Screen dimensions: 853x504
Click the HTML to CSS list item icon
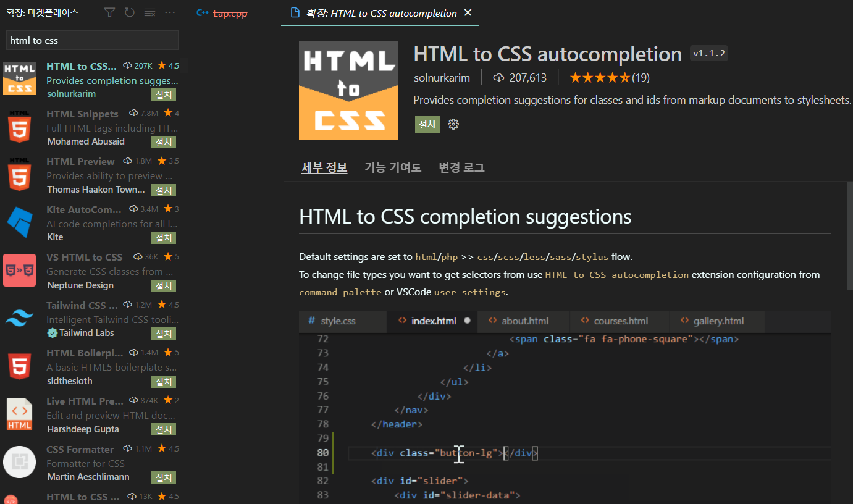coord(19,78)
